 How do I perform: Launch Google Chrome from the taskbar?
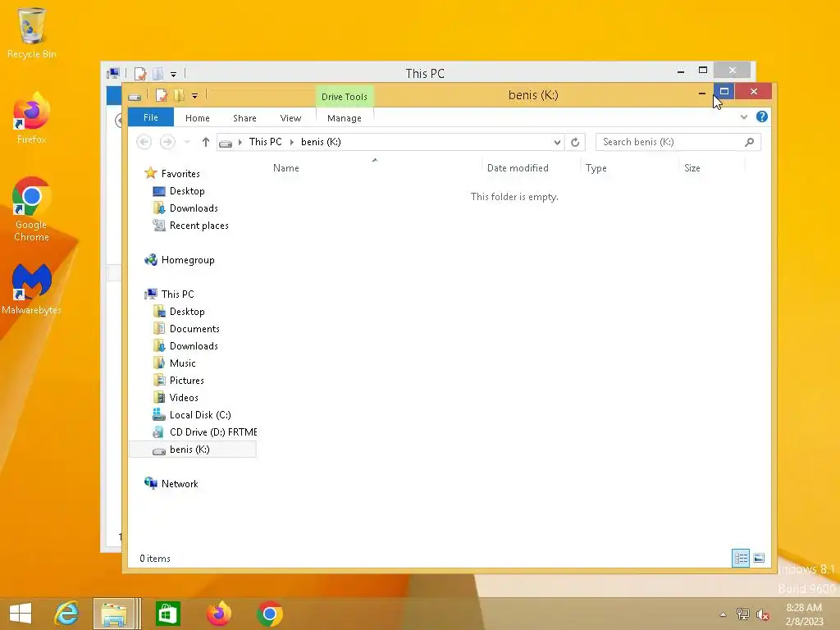(x=270, y=614)
